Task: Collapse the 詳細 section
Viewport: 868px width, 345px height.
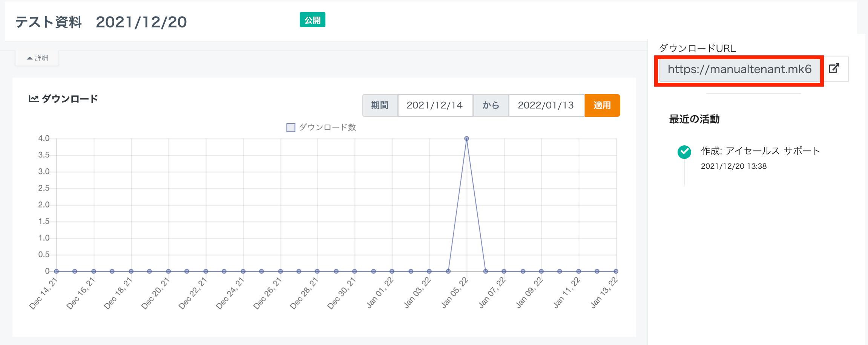Action: (37, 58)
